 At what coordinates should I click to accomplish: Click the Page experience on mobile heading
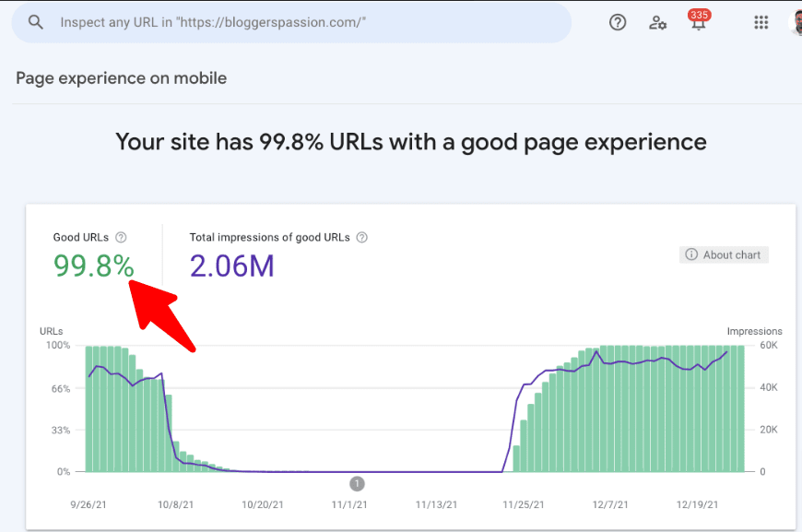pyautogui.click(x=121, y=78)
